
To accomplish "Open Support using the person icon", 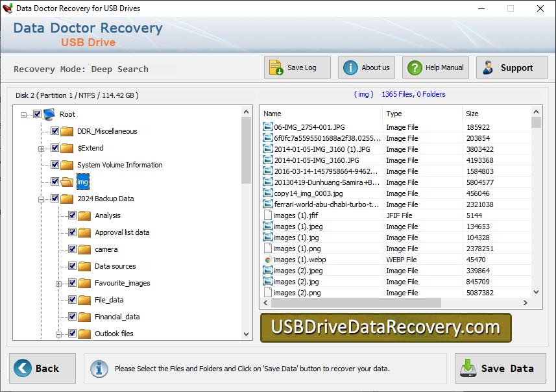I will (489, 67).
